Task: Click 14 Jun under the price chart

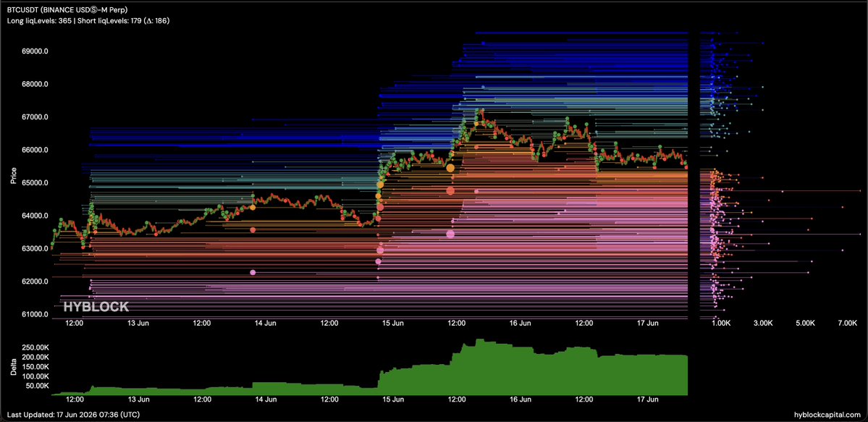Action: pos(266,322)
